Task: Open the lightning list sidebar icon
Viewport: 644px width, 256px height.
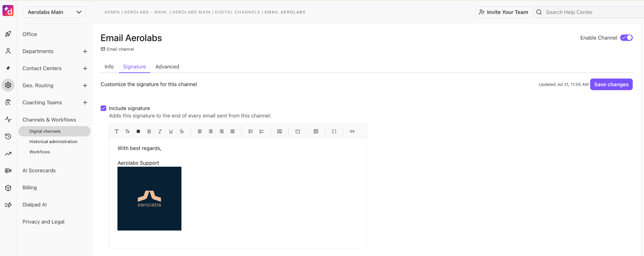Action: [8, 205]
